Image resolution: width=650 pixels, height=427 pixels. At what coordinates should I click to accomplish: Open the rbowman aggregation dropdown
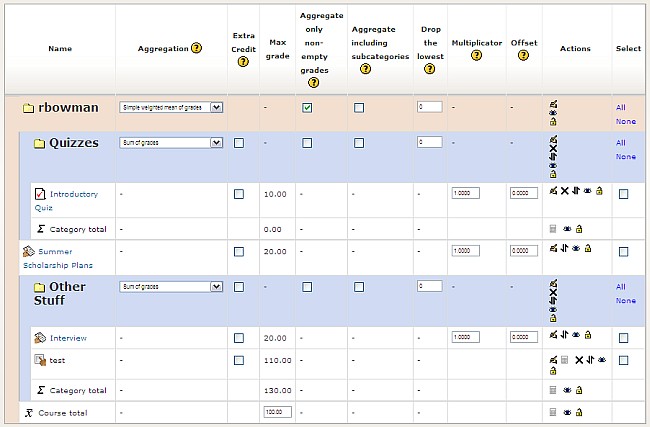(170, 107)
